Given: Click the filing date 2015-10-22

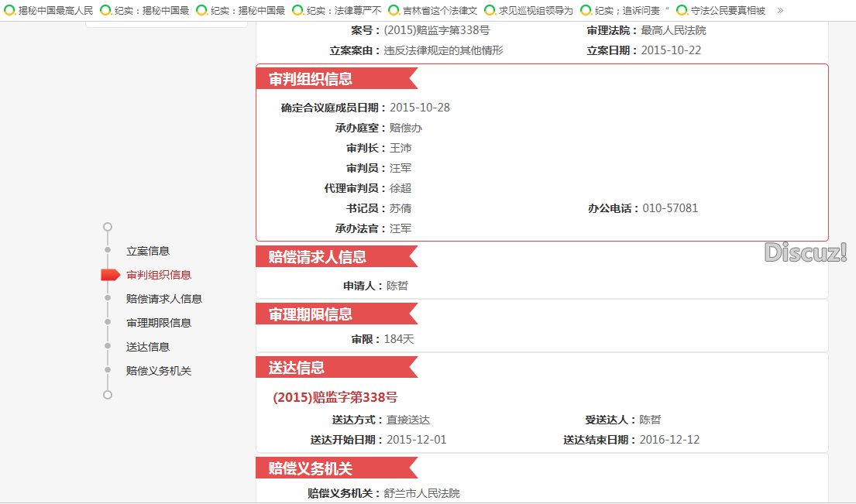Looking at the screenshot, I should (671, 50).
